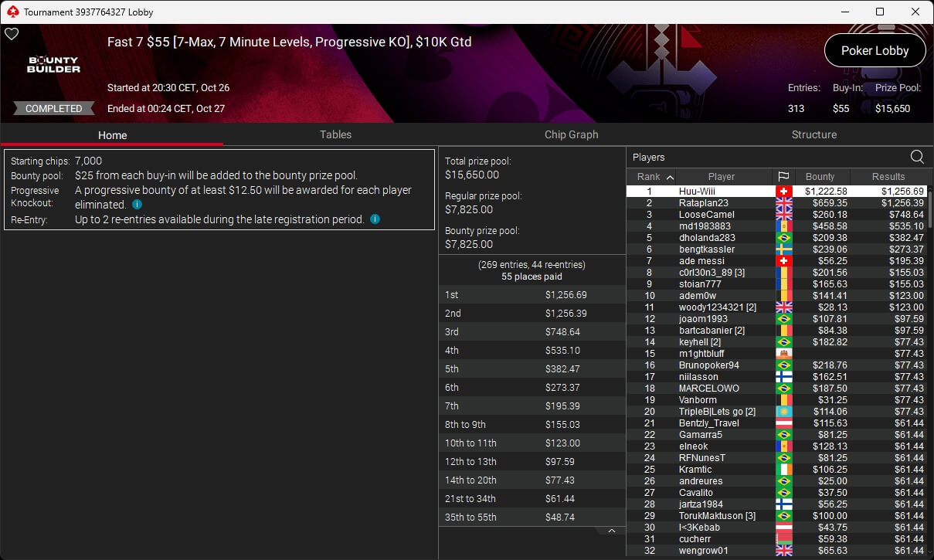Sort by the Player column header
Viewport: 934px width, 560px height.
722,176
